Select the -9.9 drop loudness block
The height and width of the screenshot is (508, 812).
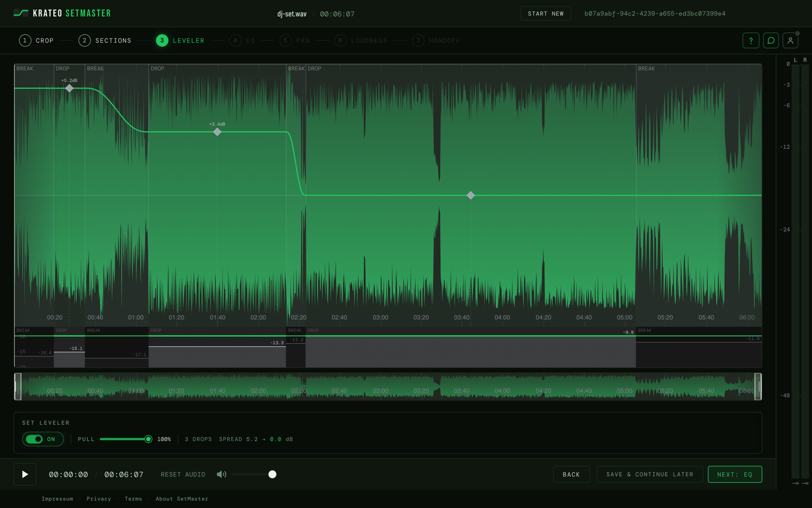pyautogui.click(x=470, y=352)
